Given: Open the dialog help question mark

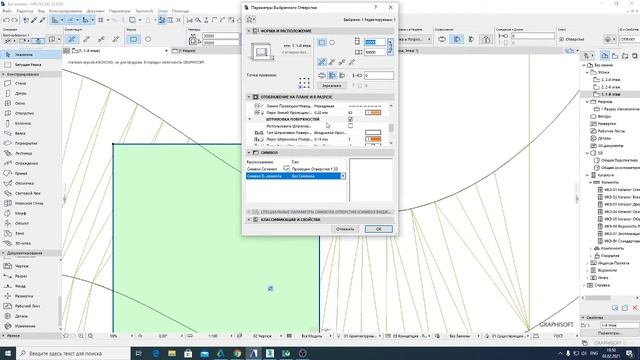Looking at the screenshot, I should (376, 7).
